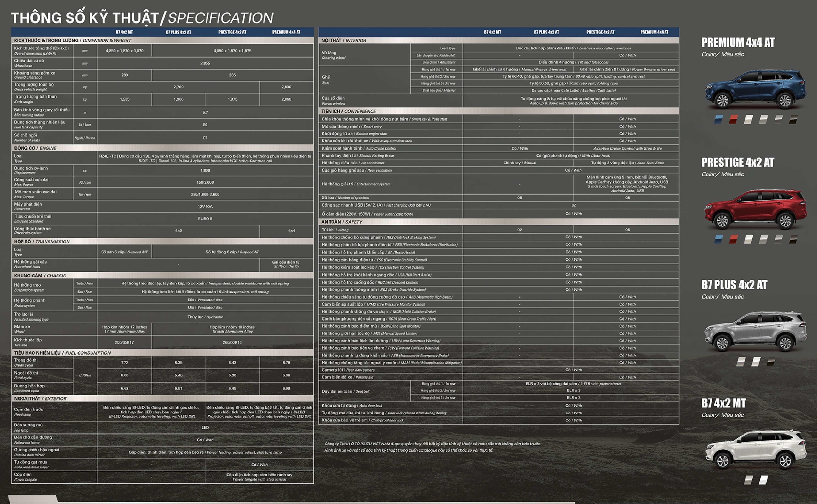Click the '4,850 x 1,870 x 1,875' dimension cell

tap(232, 51)
